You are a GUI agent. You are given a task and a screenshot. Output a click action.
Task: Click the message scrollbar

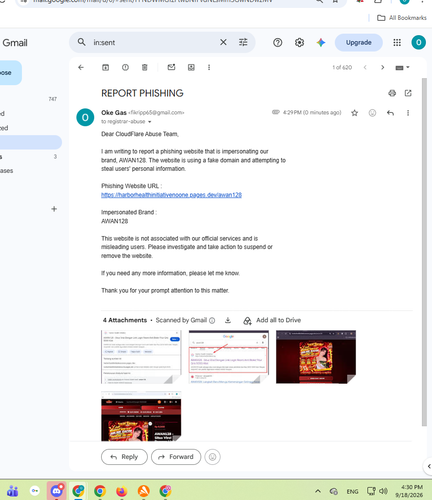click(x=424, y=252)
